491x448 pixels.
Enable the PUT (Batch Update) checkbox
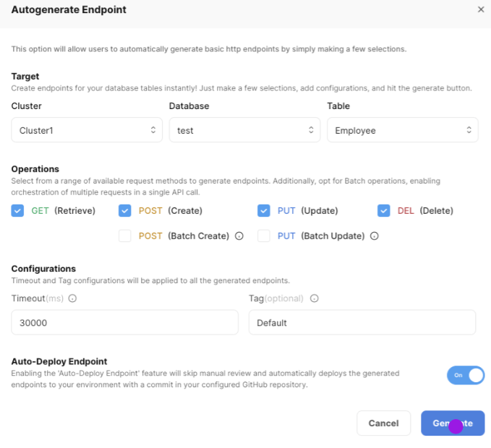click(264, 236)
